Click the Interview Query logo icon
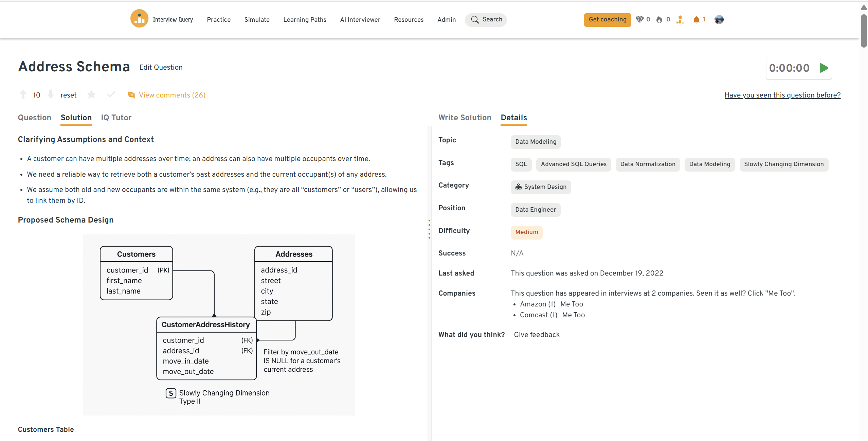Image resolution: width=868 pixels, height=441 pixels. [139, 19]
